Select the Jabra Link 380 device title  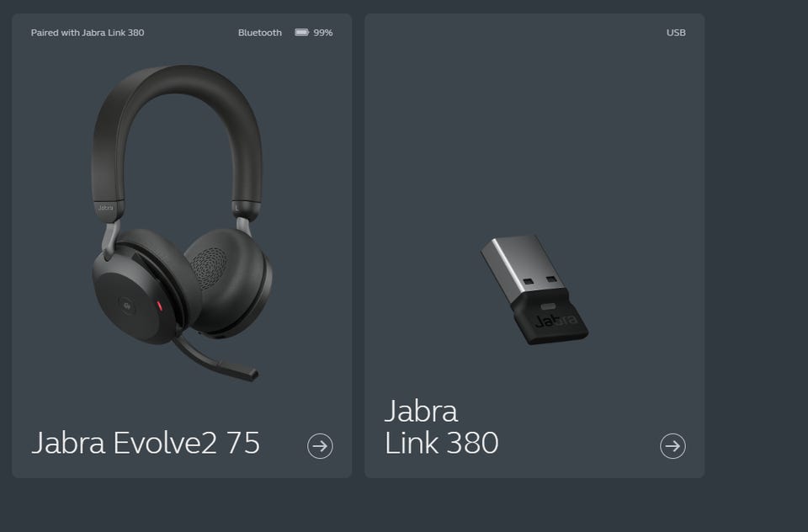(x=442, y=427)
